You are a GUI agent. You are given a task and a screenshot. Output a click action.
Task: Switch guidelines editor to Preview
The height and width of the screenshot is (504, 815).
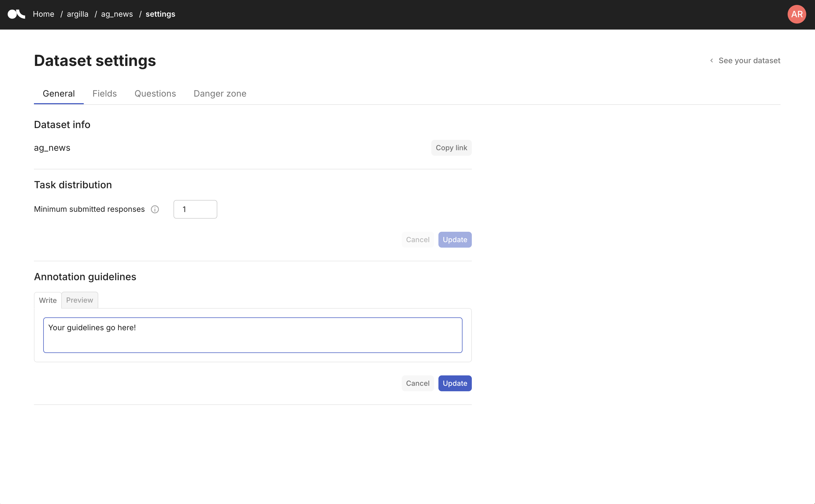[x=79, y=300]
